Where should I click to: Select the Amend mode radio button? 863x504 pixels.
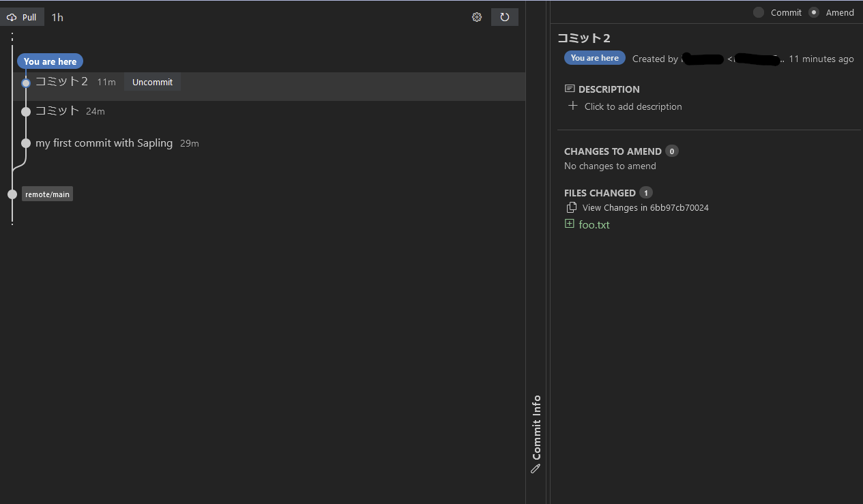pyautogui.click(x=813, y=12)
